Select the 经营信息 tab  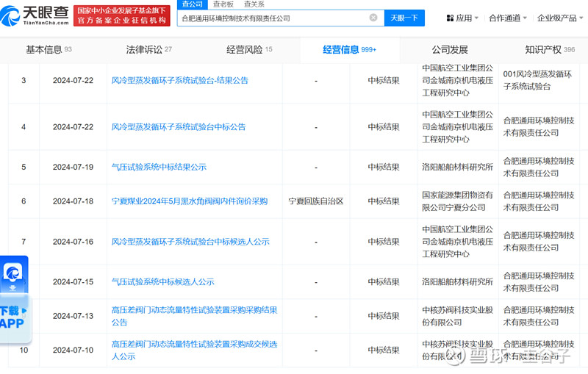pos(350,49)
